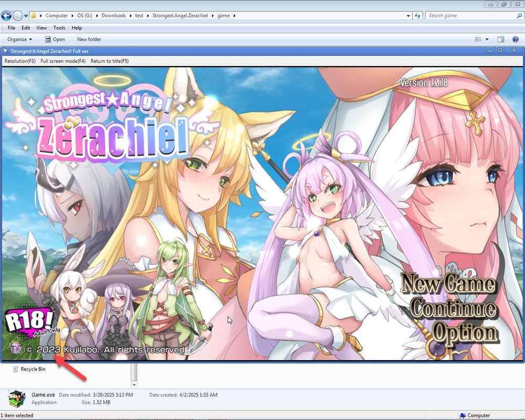Click Version 1.0.18 text
Screen dimensions: 525x420
tap(424, 83)
